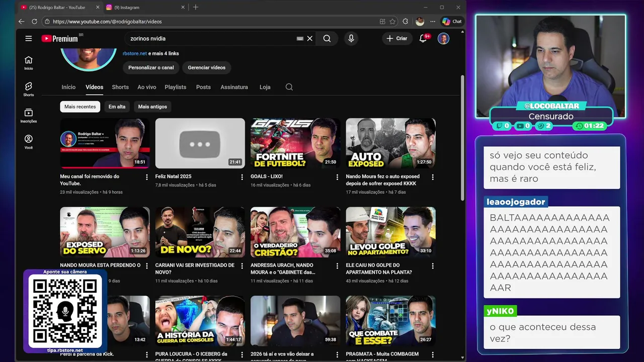The height and width of the screenshot is (362, 644).
Task: Open Inscrições in the sidebar
Action: (29, 116)
